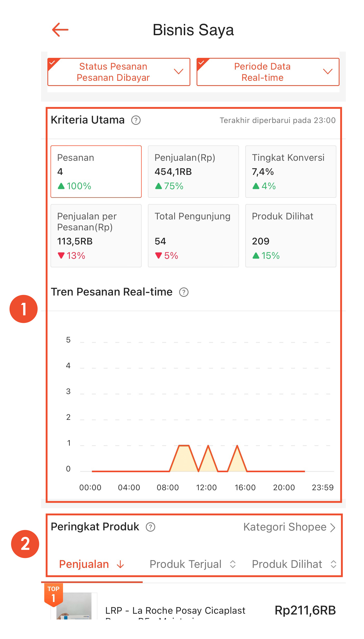
Task: Select the Produk Dilihat metric card
Action: coord(291,236)
